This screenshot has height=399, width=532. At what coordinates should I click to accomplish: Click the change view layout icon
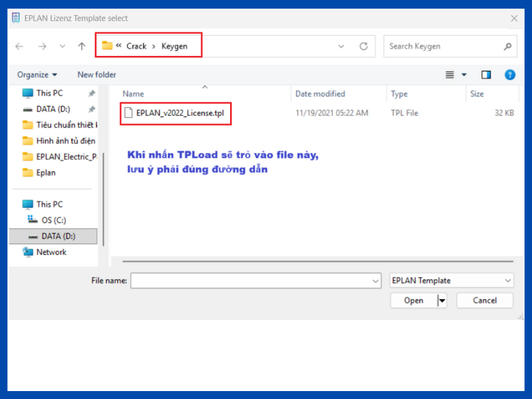point(450,74)
